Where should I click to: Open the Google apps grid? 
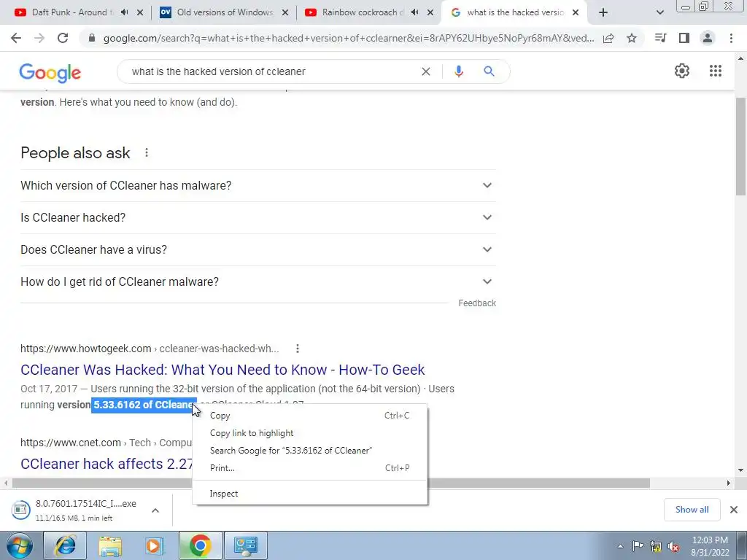pyautogui.click(x=716, y=71)
